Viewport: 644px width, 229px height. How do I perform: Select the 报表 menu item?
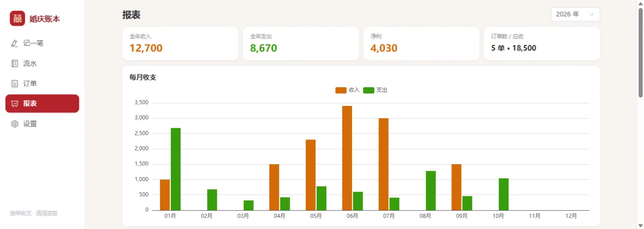[42, 104]
